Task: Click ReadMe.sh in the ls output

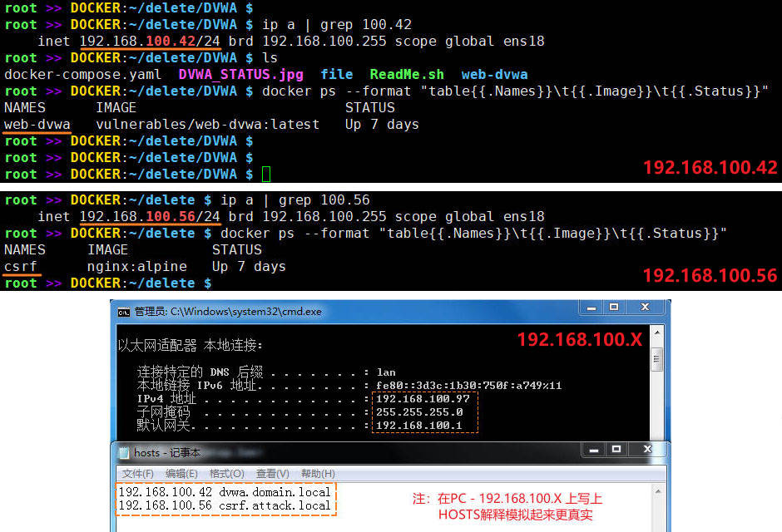Action: [407, 75]
